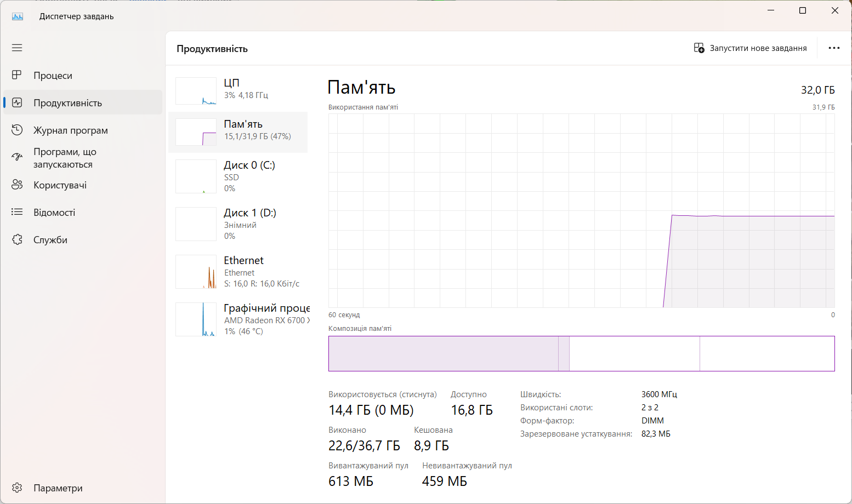
Task: Click the Користувачі people icon
Action: [x=17, y=185]
